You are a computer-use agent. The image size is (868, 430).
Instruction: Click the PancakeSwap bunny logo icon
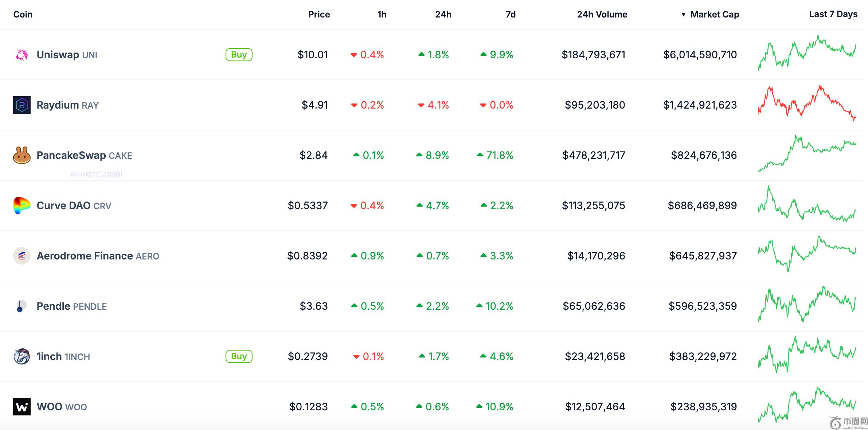coord(21,155)
